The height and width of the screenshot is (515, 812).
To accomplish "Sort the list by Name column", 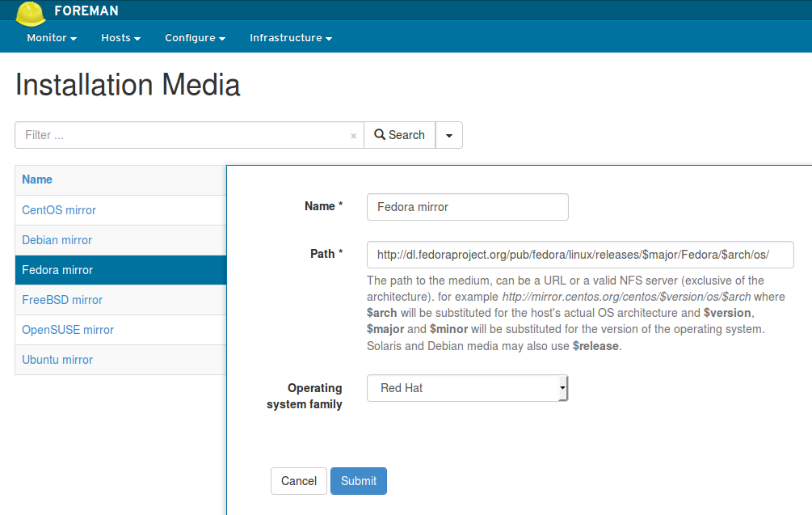I will click(37, 179).
